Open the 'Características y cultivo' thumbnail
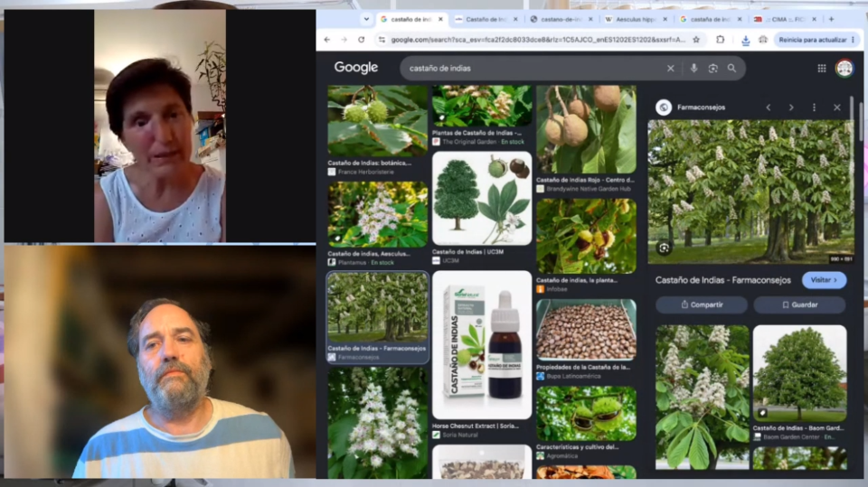Image resolution: width=868 pixels, height=487 pixels. click(x=586, y=414)
